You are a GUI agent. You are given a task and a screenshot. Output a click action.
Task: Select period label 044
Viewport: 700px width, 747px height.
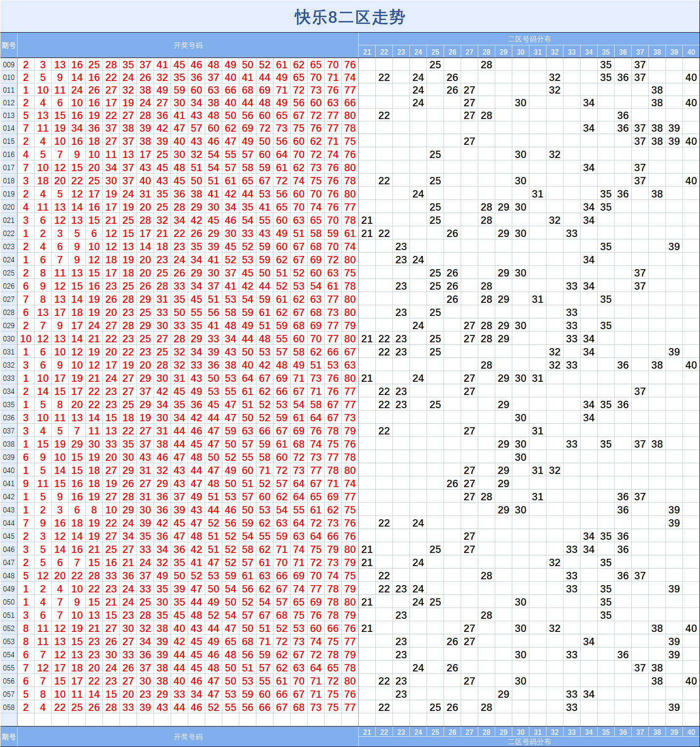click(x=9, y=523)
